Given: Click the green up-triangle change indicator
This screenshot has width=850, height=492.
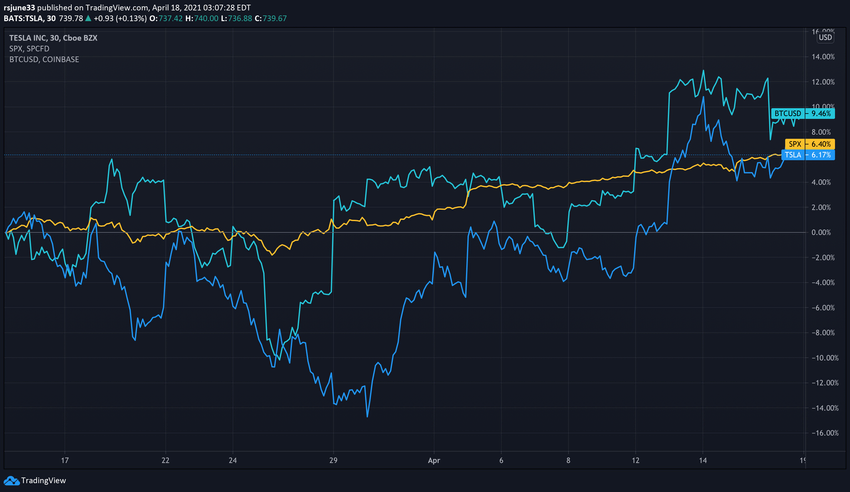Looking at the screenshot, I should click(x=88, y=18).
